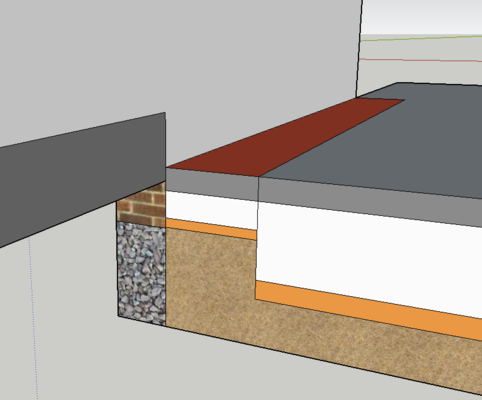Image resolution: width=482 pixels, height=400 pixels.
Task: Select the bright white background upper right
Action: (422, 17)
